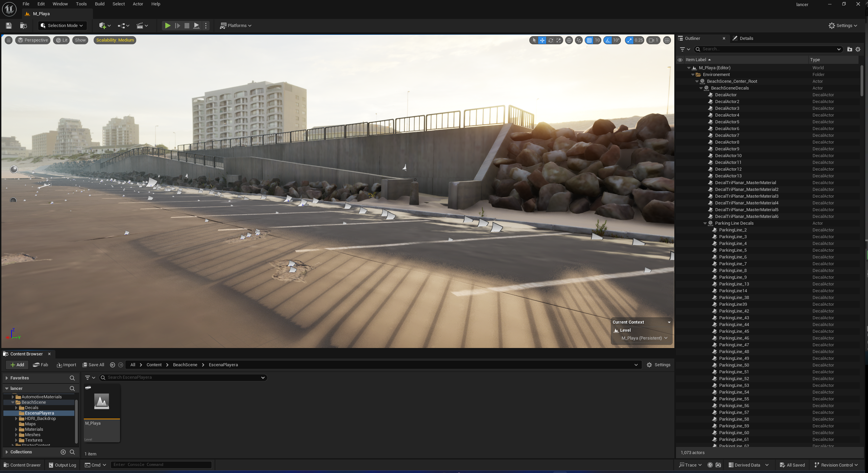Open the File menu

[x=26, y=4]
